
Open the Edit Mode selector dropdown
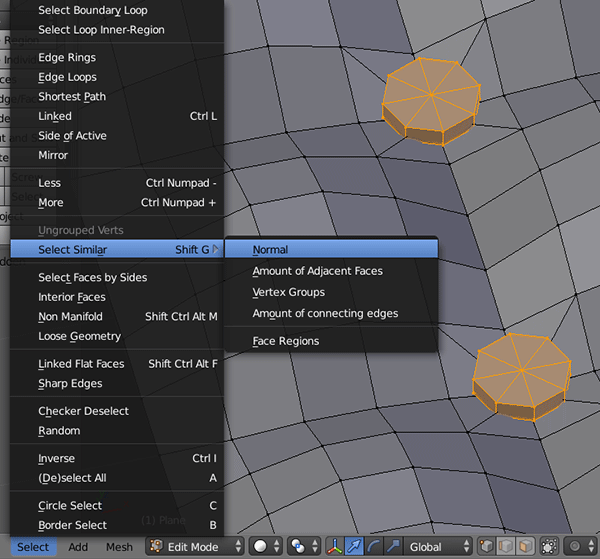196,547
